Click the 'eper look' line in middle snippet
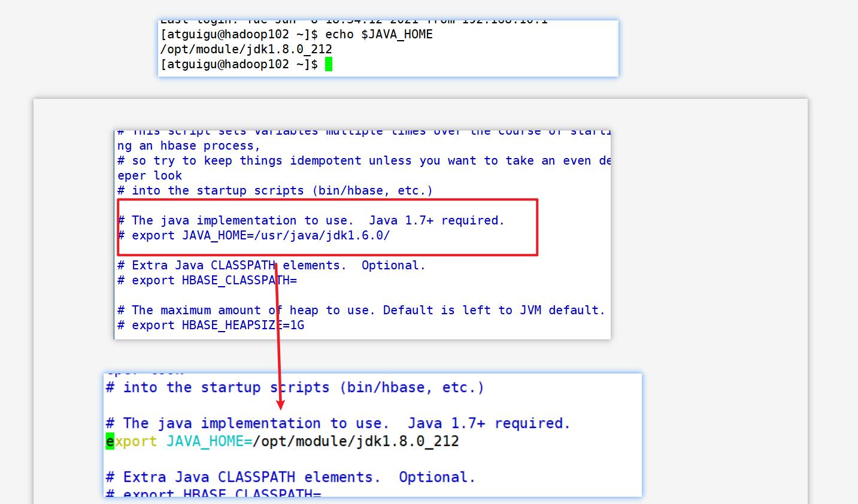Screen dimensions: 858x504 150,176
